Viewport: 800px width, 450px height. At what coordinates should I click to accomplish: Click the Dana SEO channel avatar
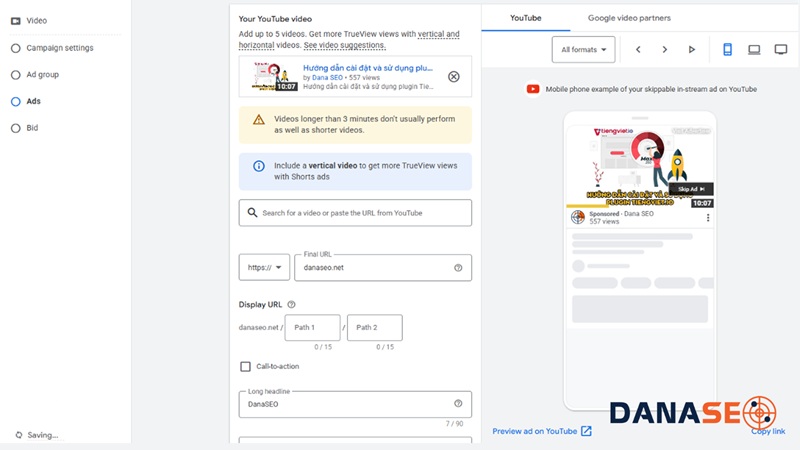[578, 217]
